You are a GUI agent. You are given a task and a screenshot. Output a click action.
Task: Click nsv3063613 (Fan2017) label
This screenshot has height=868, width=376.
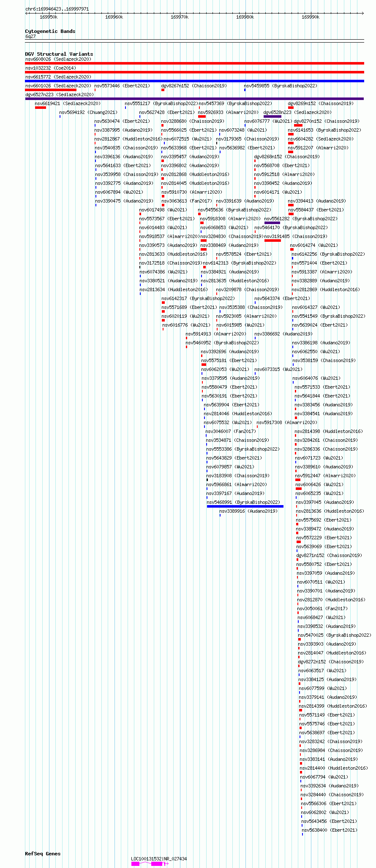(x=187, y=201)
